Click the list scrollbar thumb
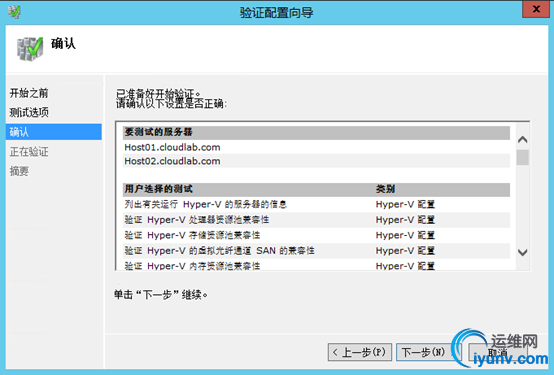Image resolution: width=554 pixels, height=375 pixels. click(x=523, y=157)
